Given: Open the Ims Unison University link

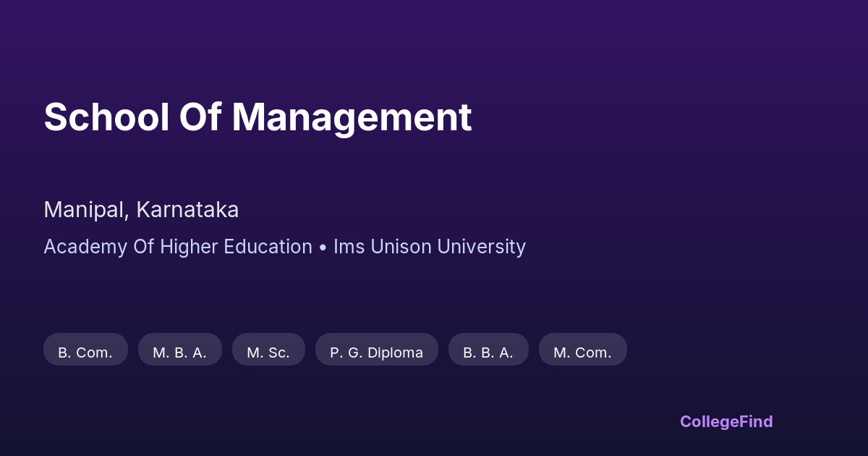Looking at the screenshot, I should (x=429, y=247).
